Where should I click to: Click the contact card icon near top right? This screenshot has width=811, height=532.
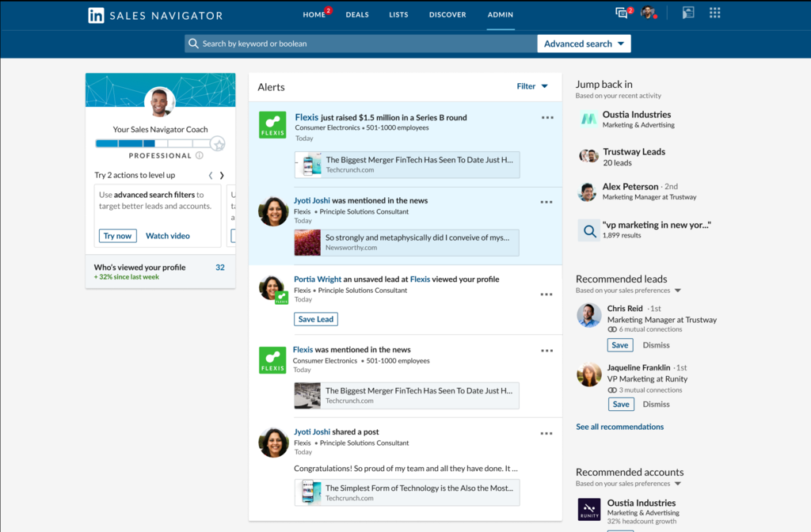point(687,13)
